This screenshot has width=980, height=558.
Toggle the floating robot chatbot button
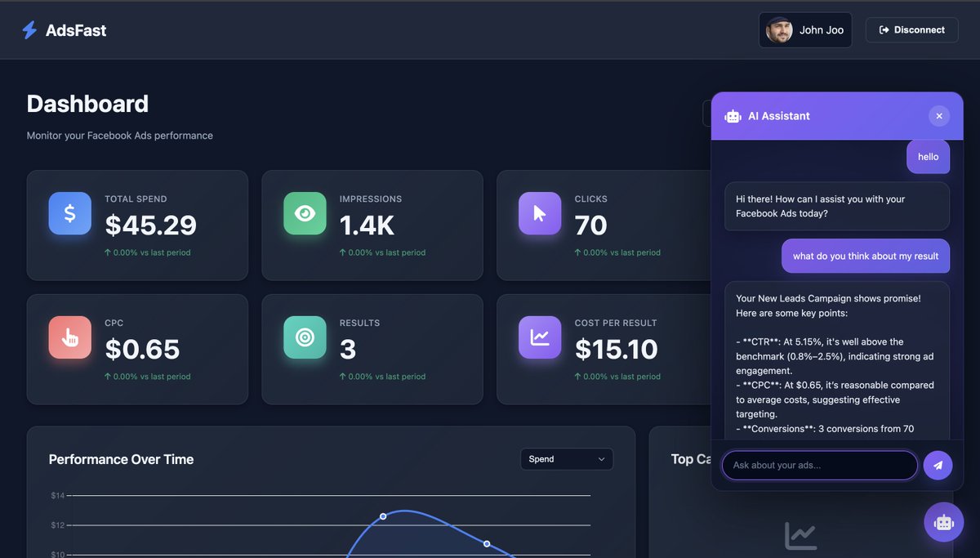coord(944,522)
